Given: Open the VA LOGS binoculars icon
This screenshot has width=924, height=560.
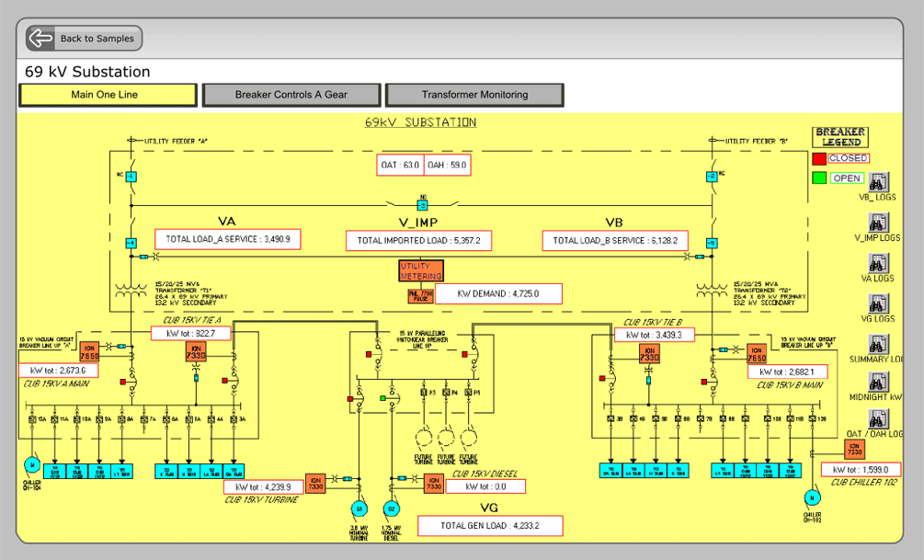Looking at the screenshot, I should [x=878, y=263].
